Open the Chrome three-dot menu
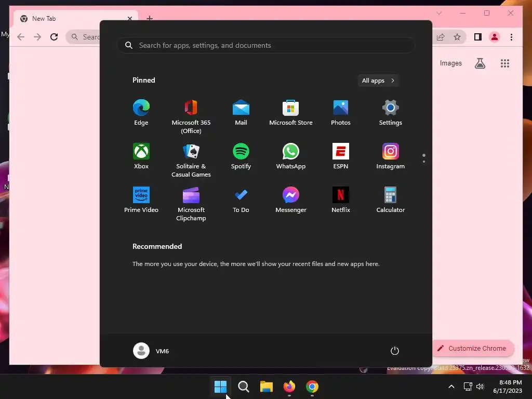Image resolution: width=532 pixels, height=399 pixels. 511,37
